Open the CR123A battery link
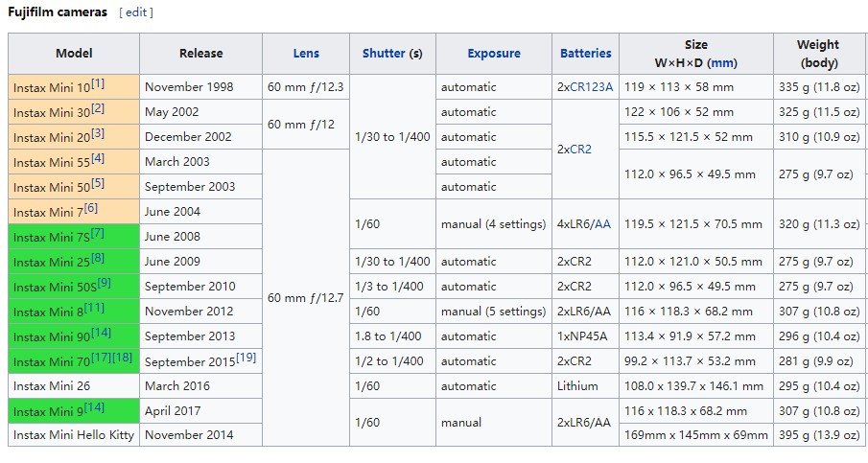 click(591, 87)
